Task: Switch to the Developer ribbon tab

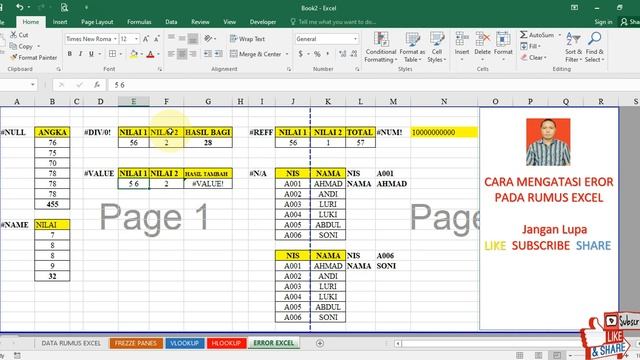Action: pos(263,22)
